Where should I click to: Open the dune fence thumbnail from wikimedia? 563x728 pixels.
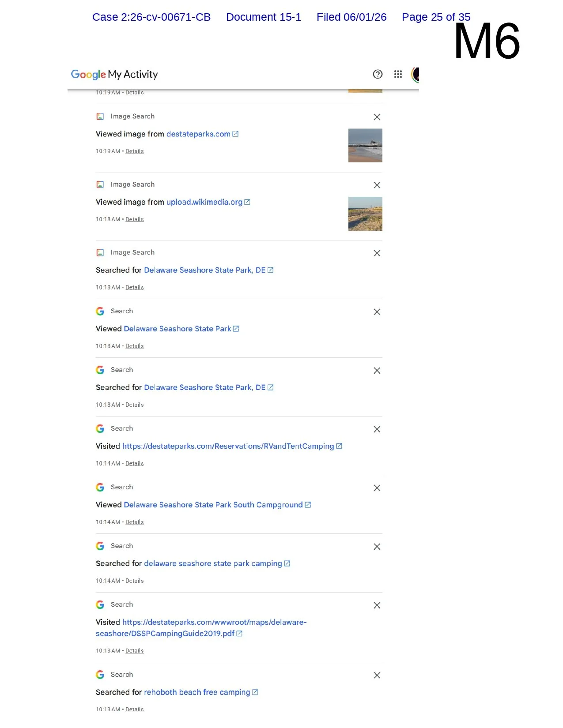pyautogui.click(x=365, y=214)
